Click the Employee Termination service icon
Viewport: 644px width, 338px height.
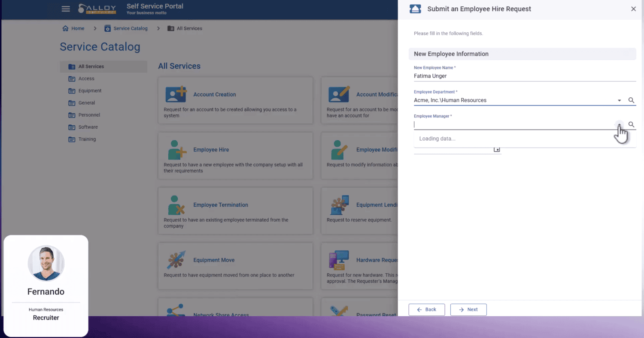[176, 205]
